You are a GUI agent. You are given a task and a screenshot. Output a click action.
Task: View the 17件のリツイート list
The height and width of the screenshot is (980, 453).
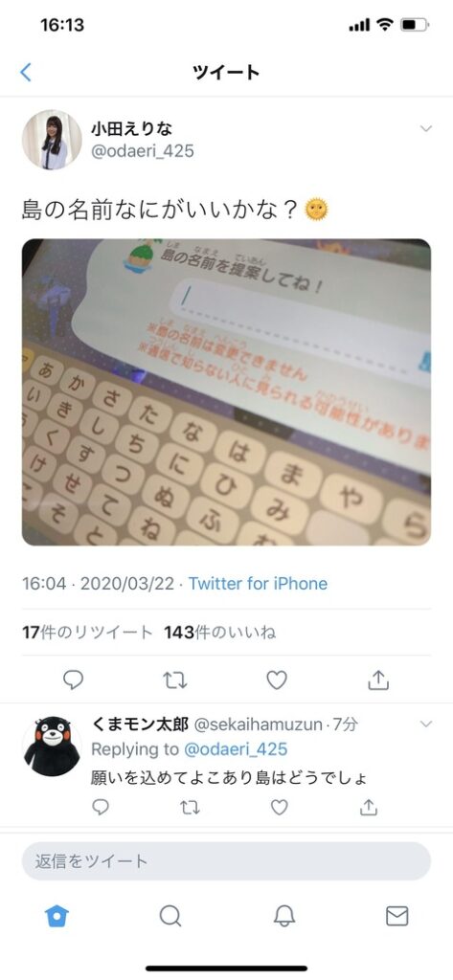click(87, 633)
